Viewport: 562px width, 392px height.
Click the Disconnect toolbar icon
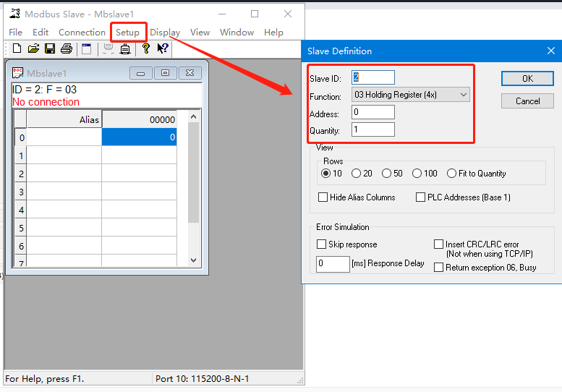click(125, 48)
